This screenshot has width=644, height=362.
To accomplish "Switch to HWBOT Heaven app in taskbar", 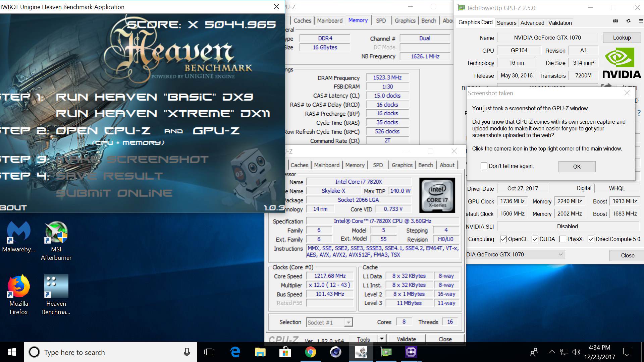I will (x=361, y=352).
